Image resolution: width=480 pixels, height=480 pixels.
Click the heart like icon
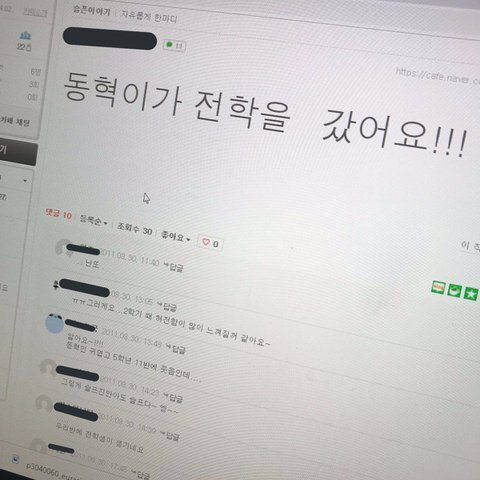click(x=206, y=242)
